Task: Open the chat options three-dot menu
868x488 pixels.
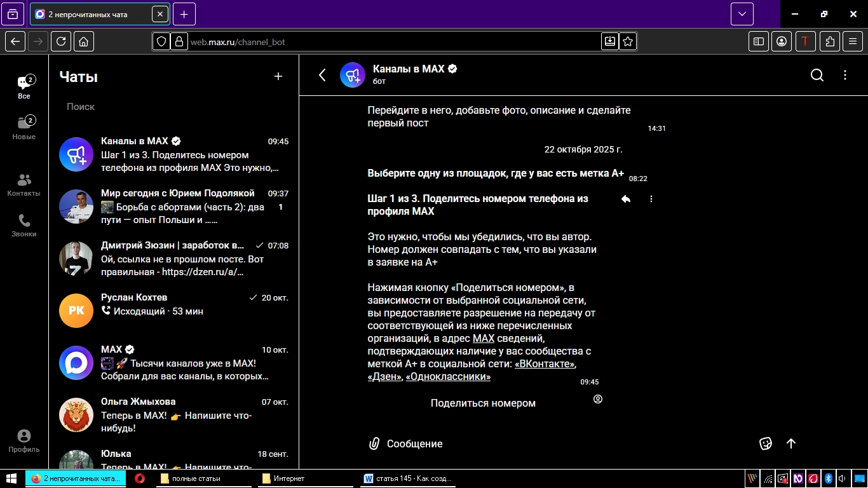Action: click(x=845, y=76)
